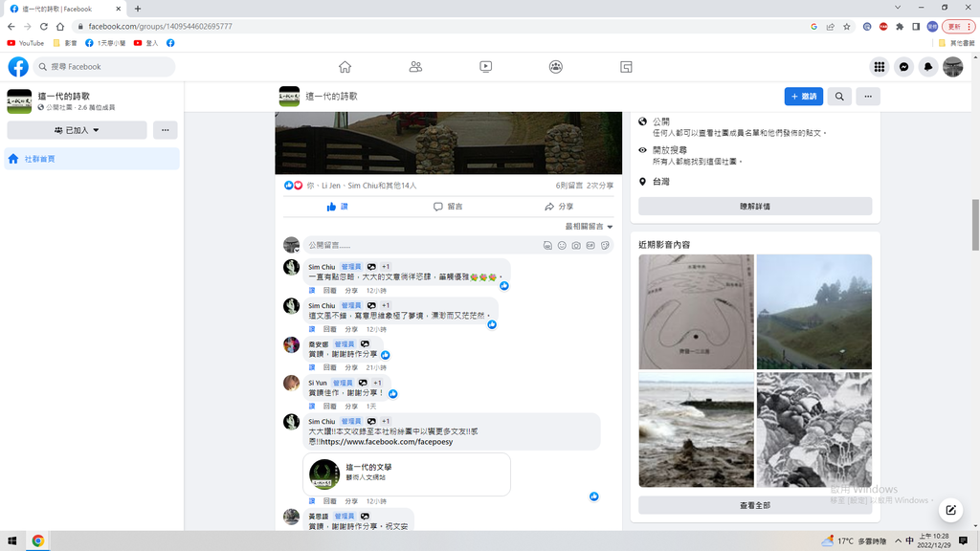Open the Facebook menu grid icon
980x551 pixels.
point(879,67)
